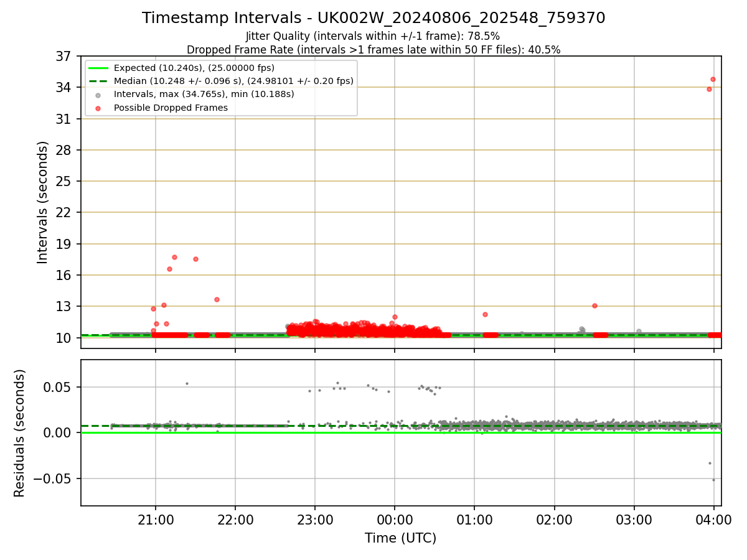
Task: Click the 'Jitter Quality' 78.5% subtitle line
Action: [x=373, y=36]
